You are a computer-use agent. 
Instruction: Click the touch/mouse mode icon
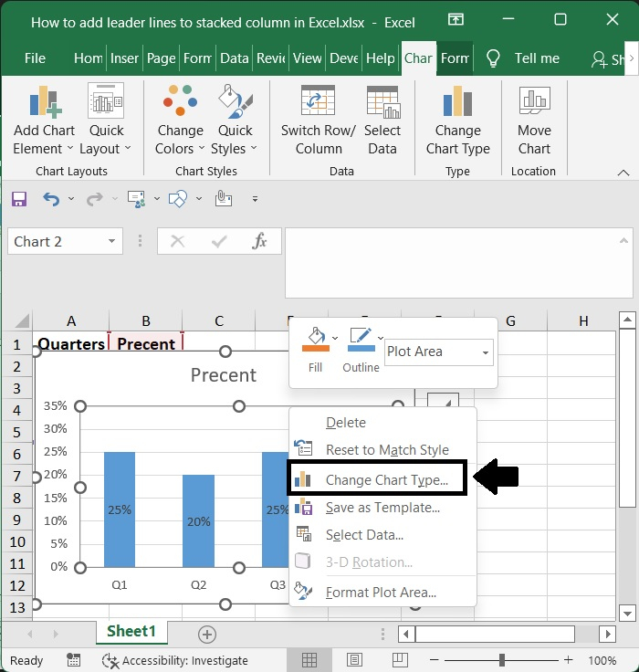[x=137, y=199]
